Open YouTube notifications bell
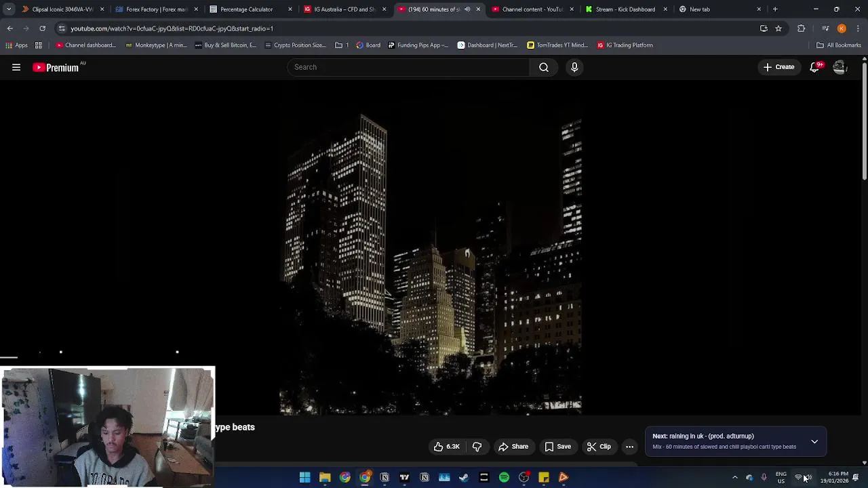The height and width of the screenshot is (488, 868). (x=814, y=67)
